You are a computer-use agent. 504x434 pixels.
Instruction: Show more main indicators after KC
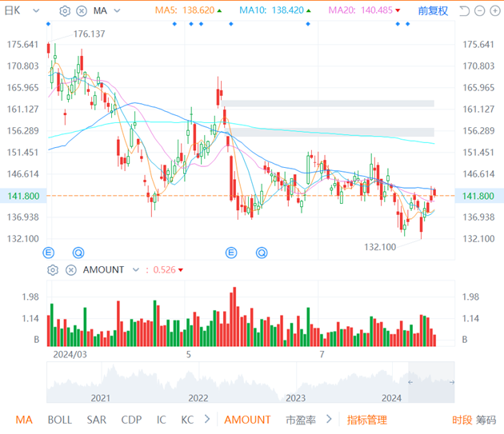pos(207,420)
